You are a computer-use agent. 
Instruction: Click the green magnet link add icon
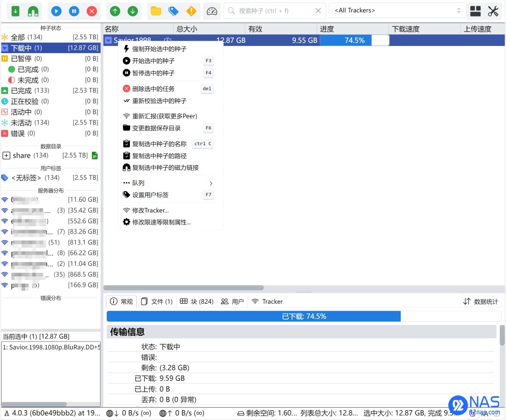33,11
